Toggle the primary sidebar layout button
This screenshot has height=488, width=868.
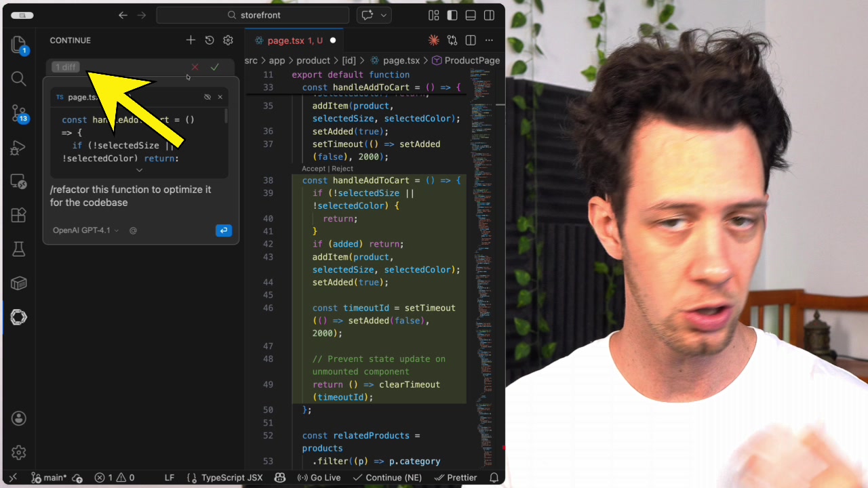pos(452,15)
